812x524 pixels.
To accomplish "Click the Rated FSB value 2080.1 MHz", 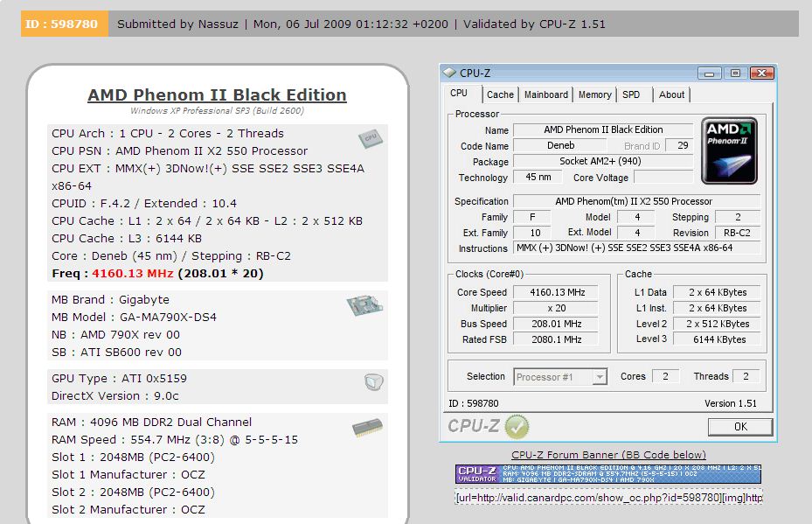I will click(555, 339).
